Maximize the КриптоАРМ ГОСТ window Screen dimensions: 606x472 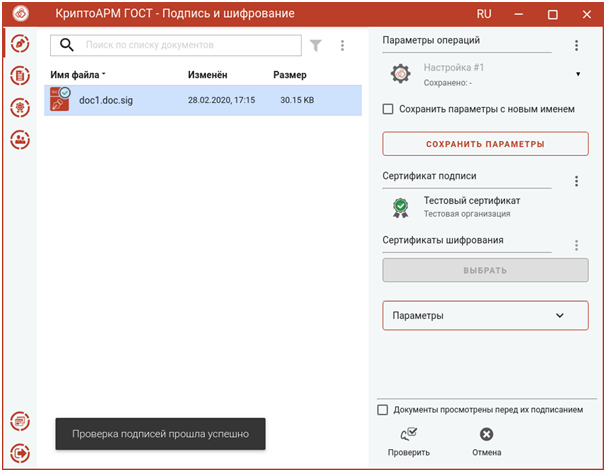click(x=553, y=14)
